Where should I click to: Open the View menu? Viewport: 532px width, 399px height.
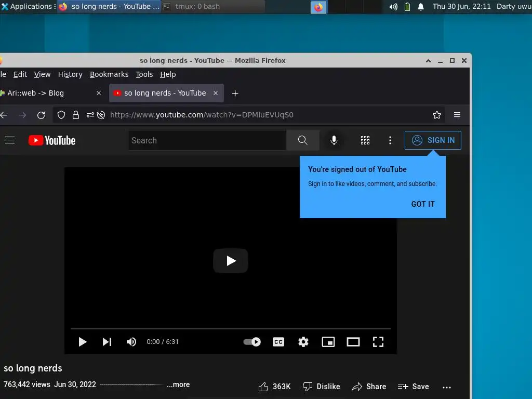[42, 74]
